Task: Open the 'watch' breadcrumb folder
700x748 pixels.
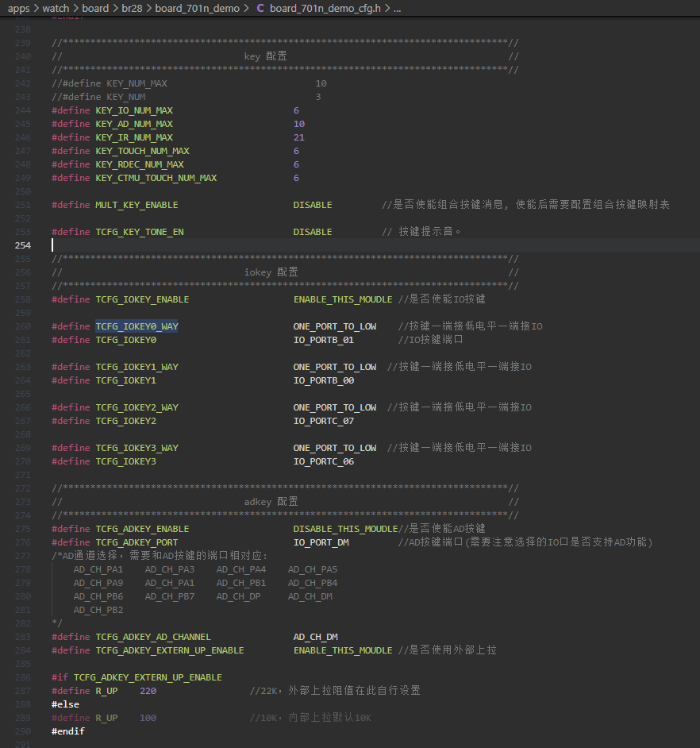Action: (x=56, y=8)
